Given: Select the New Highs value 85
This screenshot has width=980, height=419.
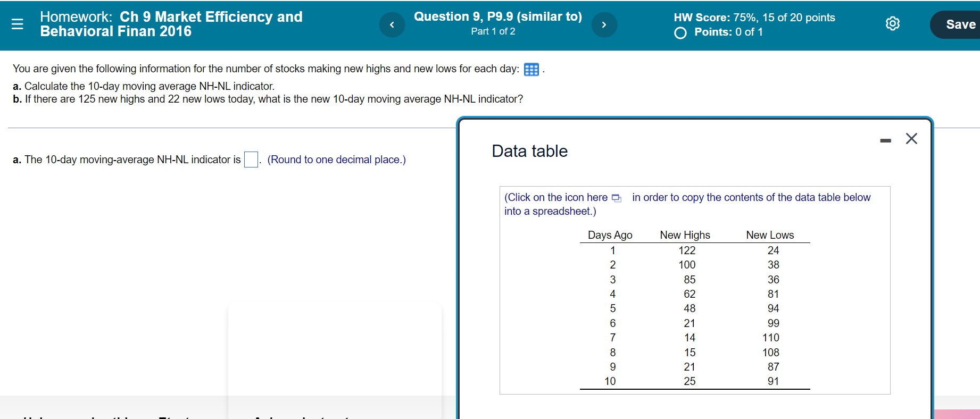Looking at the screenshot, I should pos(690,280).
